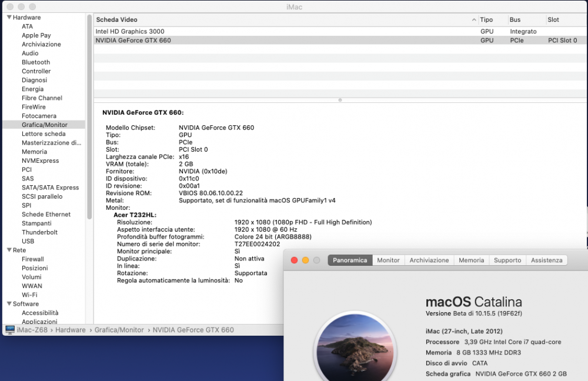Collapse the Rete section triangle

click(x=9, y=250)
